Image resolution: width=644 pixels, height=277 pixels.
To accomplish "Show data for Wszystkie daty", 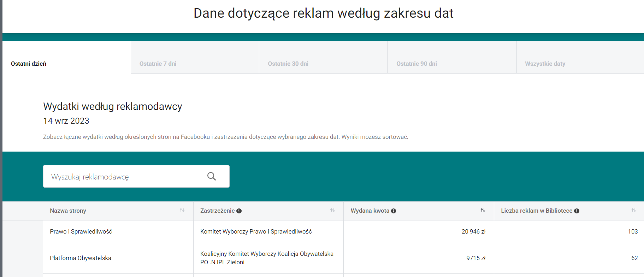I will tap(545, 64).
